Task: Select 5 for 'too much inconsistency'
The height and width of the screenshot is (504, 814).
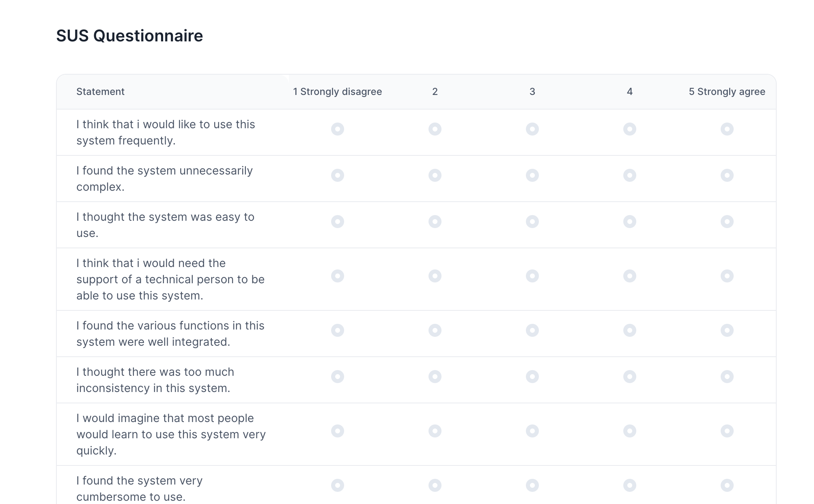Action: (727, 377)
